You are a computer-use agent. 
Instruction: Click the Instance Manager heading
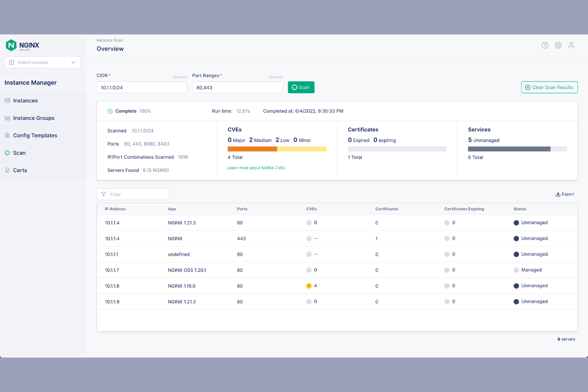(31, 83)
